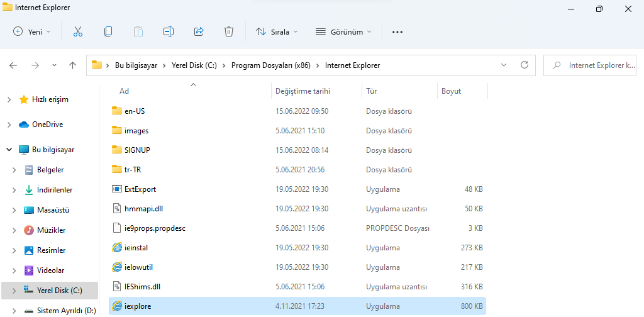Sort by Değiştirme tarihi column header
The height and width of the screenshot is (317, 644).
click(x=303, y=91)
